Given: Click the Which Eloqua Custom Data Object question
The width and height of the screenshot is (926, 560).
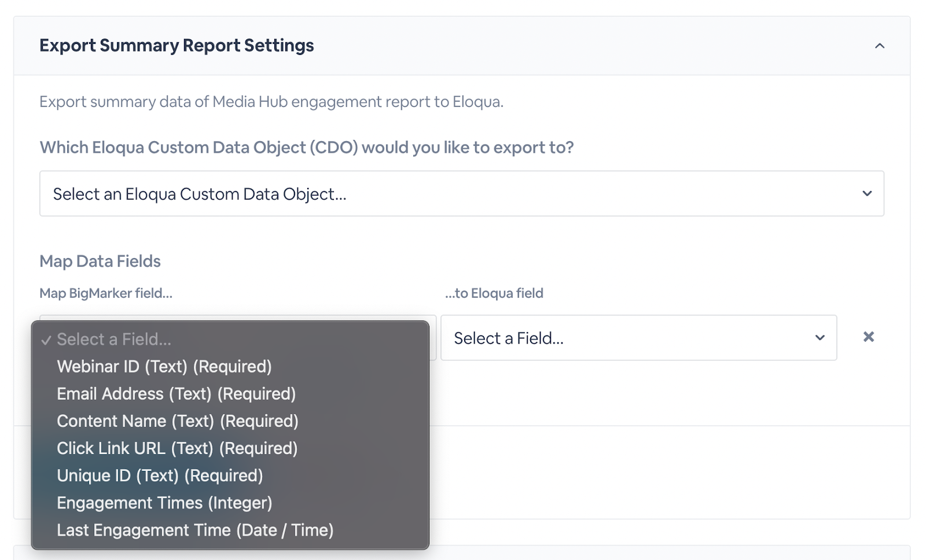Looking at the screenshot, I should 307,148.
